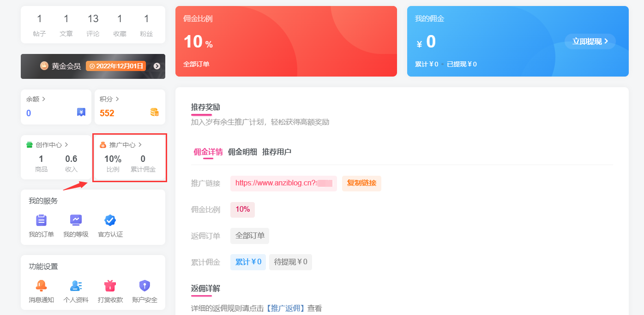Screen dimensions: 644x315
Task: Click the 复制链接 button
Action: click(361, 183)
